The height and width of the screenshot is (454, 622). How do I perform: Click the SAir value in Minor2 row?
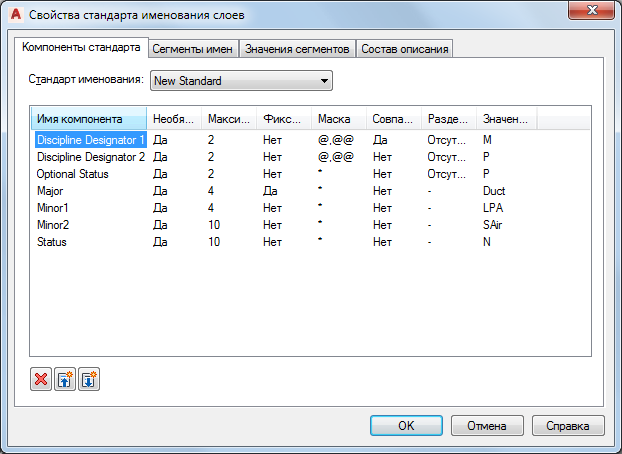pyautogui.click(x=493, y=225)
